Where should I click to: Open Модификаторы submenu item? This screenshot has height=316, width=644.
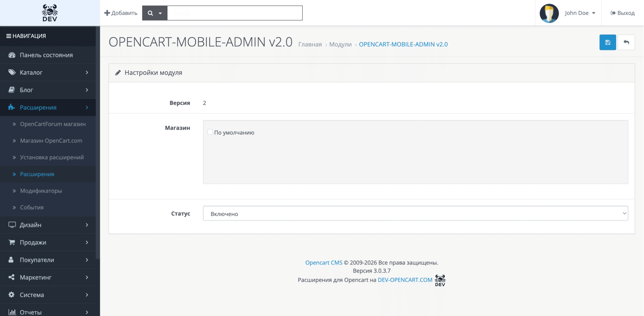point(41,191)
